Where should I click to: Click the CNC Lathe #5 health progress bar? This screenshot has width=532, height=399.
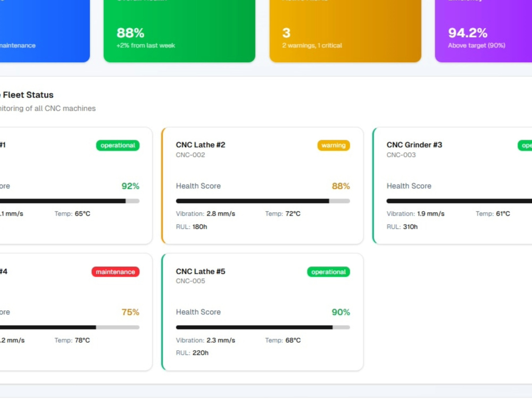click(263, 327)
